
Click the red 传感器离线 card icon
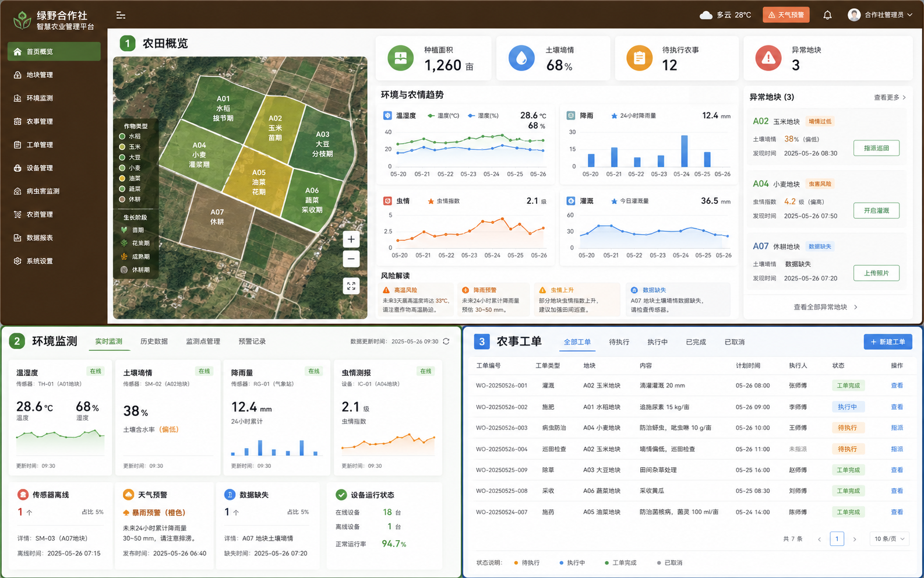(x=23, y=495)
